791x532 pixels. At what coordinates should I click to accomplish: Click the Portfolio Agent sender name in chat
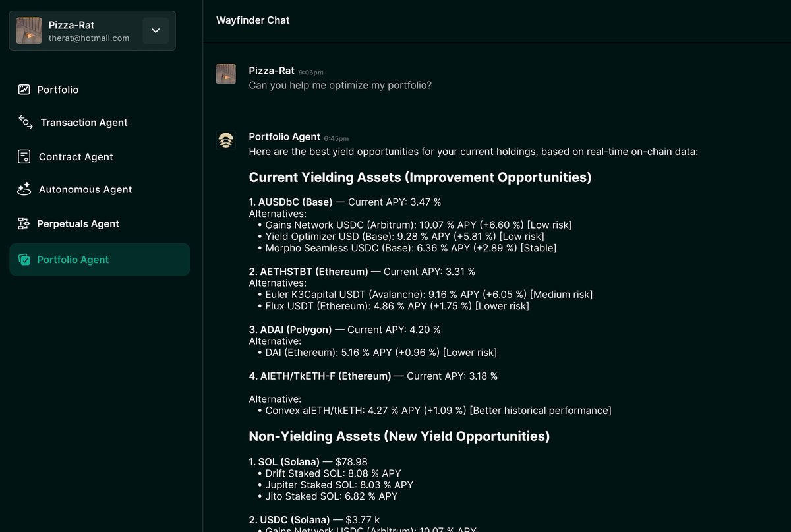[284, 137]
